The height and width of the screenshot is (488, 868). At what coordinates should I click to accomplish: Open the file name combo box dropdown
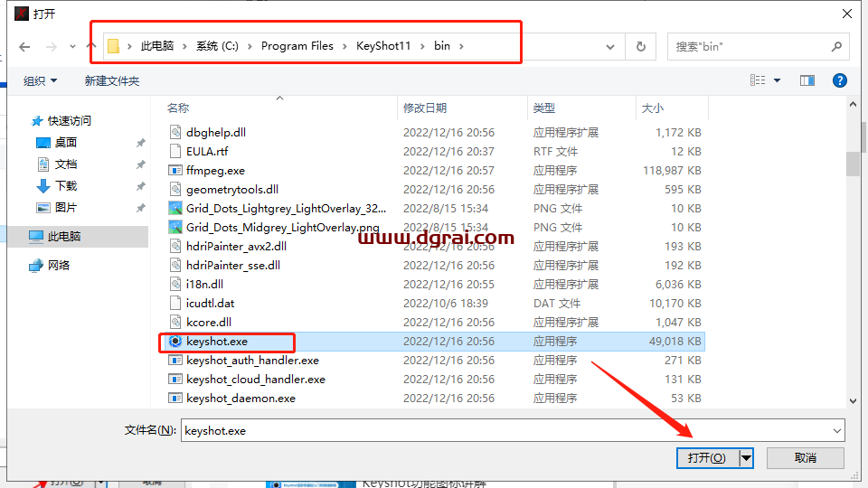pyautogui.click(x=836, y=430)
